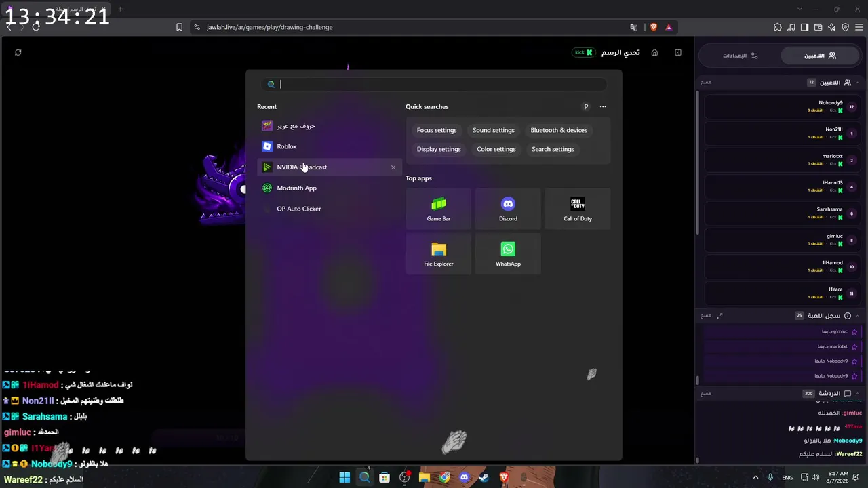868x488 pixels.
Task: Open File Explorer from the taskbar
Action: (x=425, y=478)
